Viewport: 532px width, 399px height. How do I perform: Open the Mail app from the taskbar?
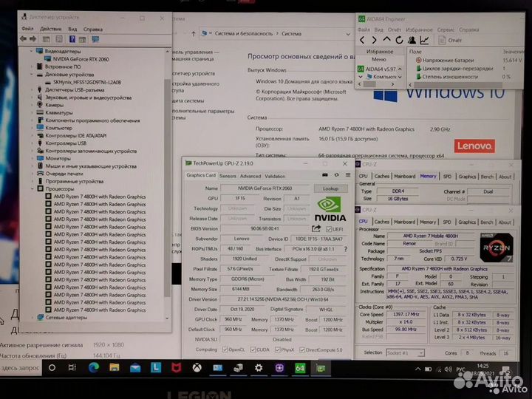click(x=135, y=368)
